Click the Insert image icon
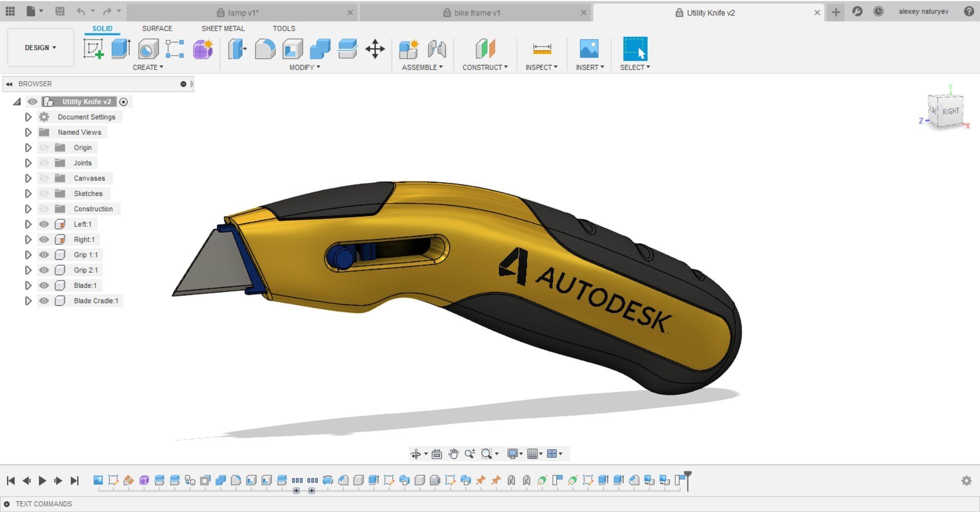 (589, 49)
